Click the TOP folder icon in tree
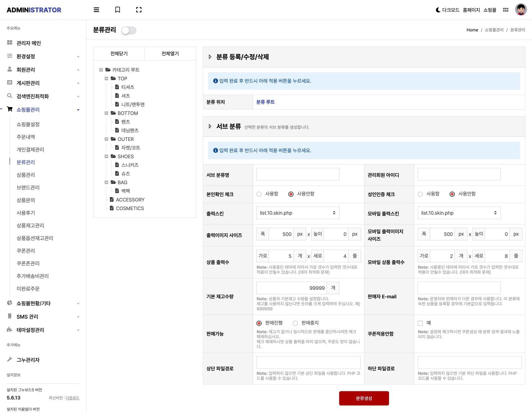532x413 pixels. coord(113,79)
